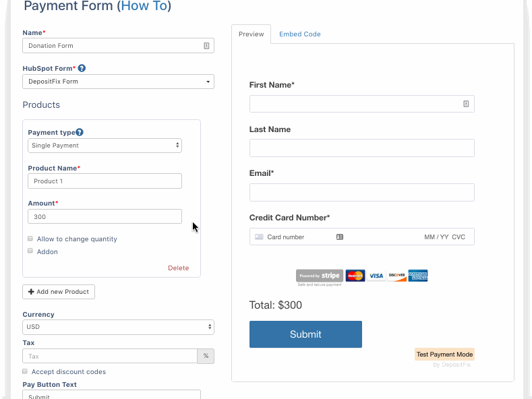Click the autofill icon in First Name field
The height and width of the screenshot is (399, 532).
point(466,104)
